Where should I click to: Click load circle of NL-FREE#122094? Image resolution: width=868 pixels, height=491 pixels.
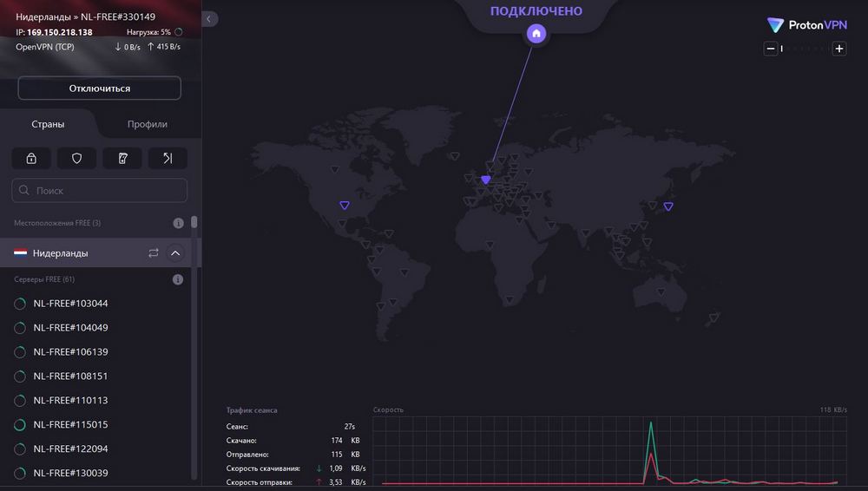(x=20, y=449)
